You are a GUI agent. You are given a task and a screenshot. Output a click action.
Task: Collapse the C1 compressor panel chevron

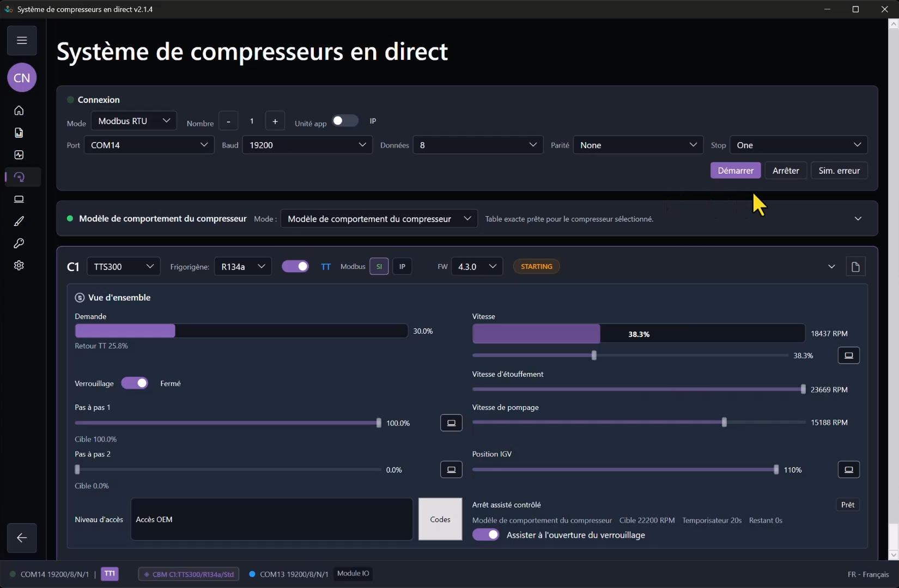point(831,267)
